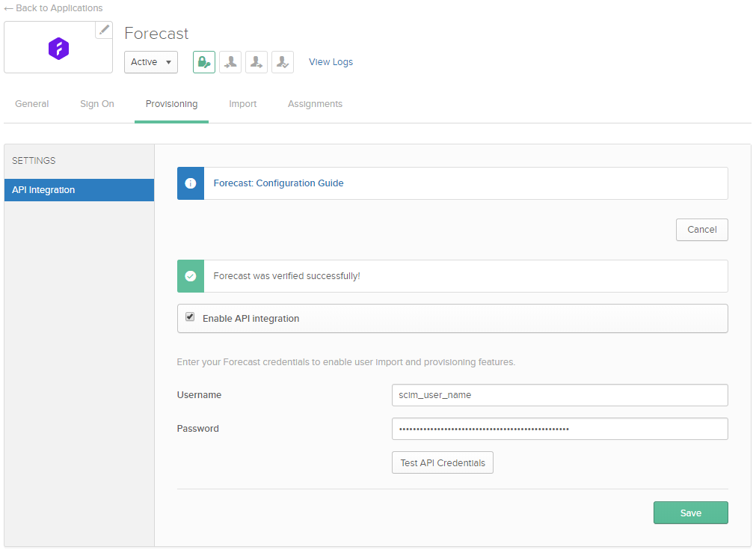Image resolution: width=756 pixels, height=550 pixels.
Task: Click the Username label text
Action: coord(199,394)
